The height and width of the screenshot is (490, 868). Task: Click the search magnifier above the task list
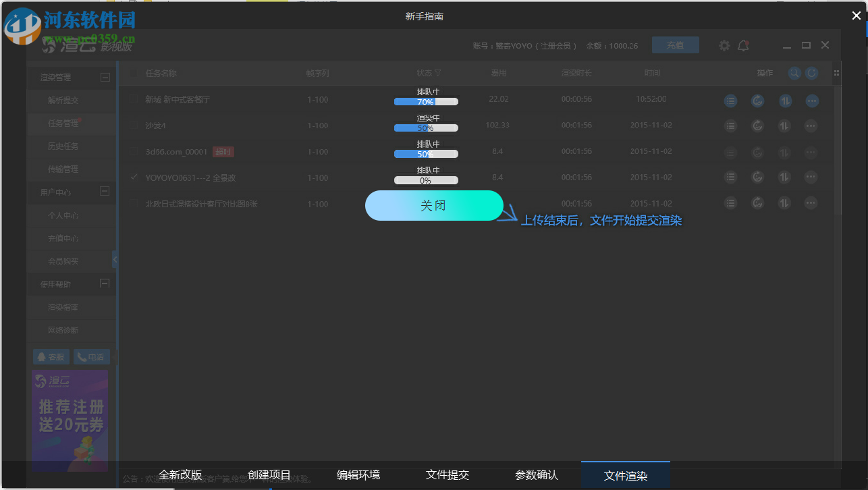794,73
